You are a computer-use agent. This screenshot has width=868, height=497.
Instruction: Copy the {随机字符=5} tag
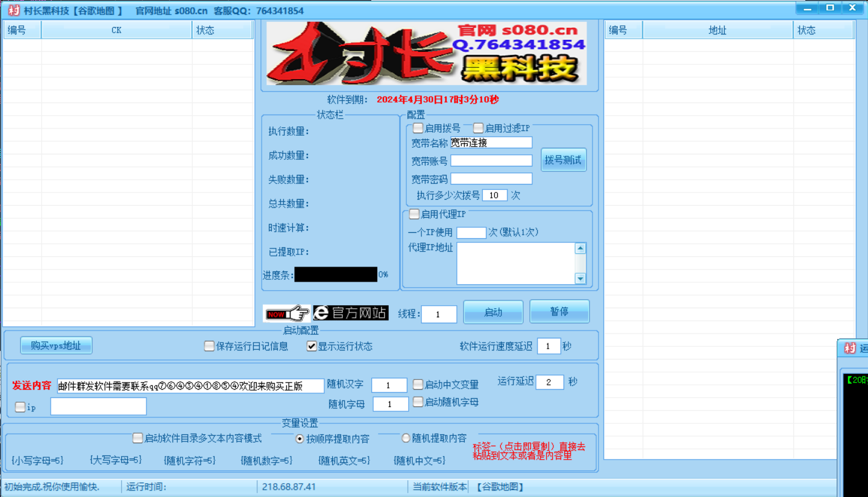[x=190, y=461]
